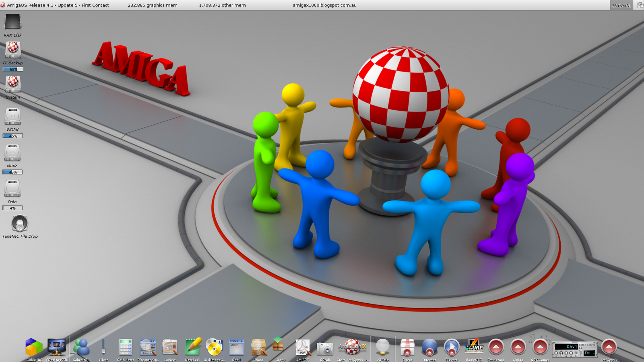Click the OSBackup 69% usage bar
The width and height of the screenshot is (644, 362).
pos(13,69)
